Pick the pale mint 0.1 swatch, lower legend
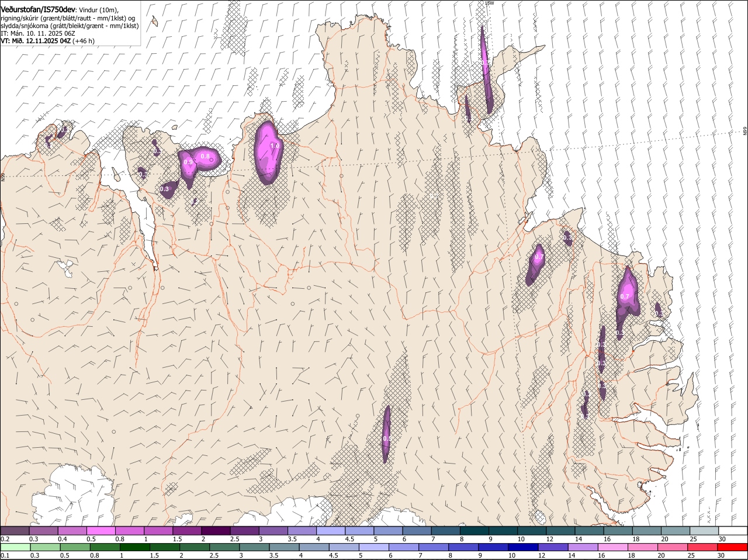 pos(15,547)
